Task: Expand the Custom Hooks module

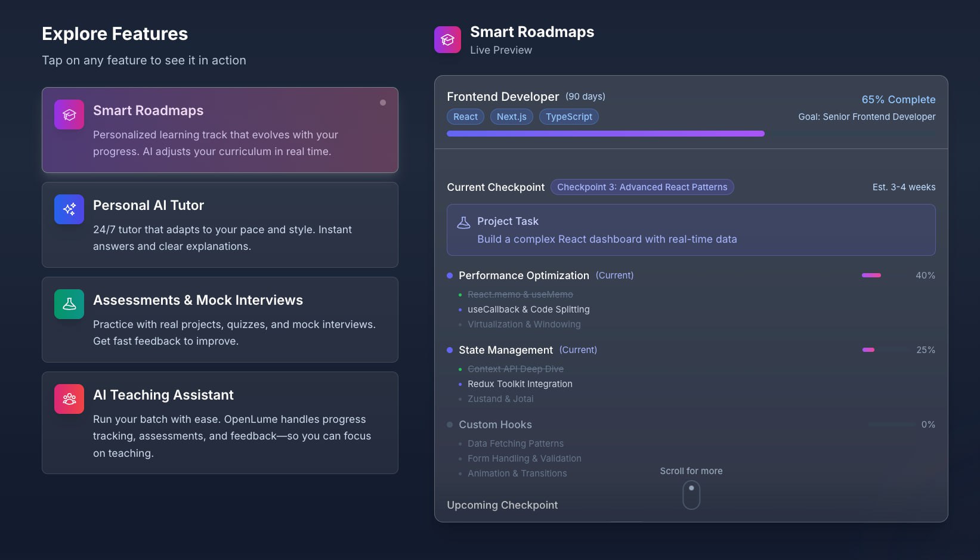Action: [x=495, y=425]
